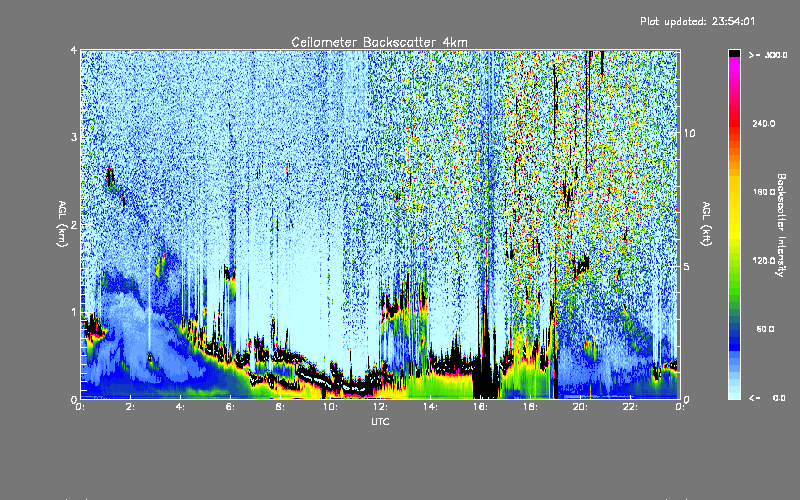
Task: Select the 'UTC' x-axis label
Action: (380, 421)
